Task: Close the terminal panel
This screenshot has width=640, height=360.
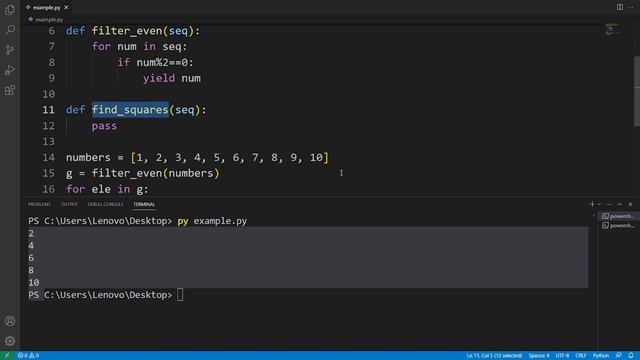Action: (630, 204)
